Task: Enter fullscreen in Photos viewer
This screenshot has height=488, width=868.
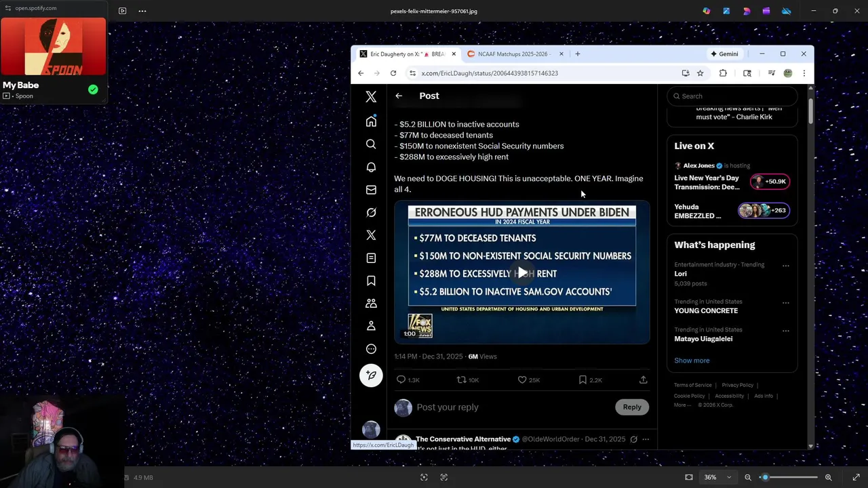Action: (856, 477)
